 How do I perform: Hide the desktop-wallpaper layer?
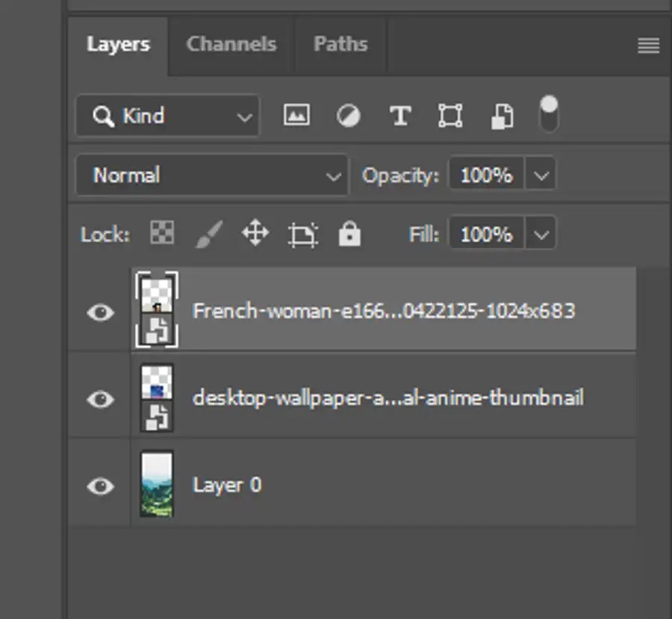pyautogui.click(x=100, y=399)
